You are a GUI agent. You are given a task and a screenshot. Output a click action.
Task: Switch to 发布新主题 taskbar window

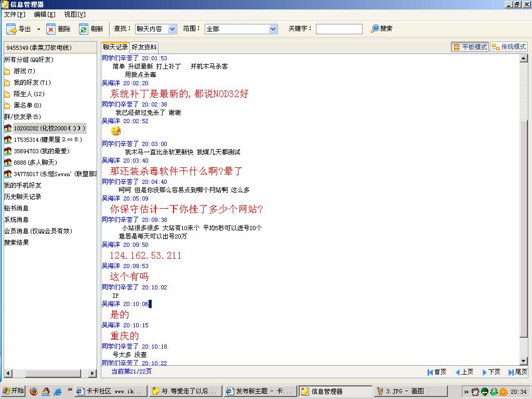pos(260,391)
